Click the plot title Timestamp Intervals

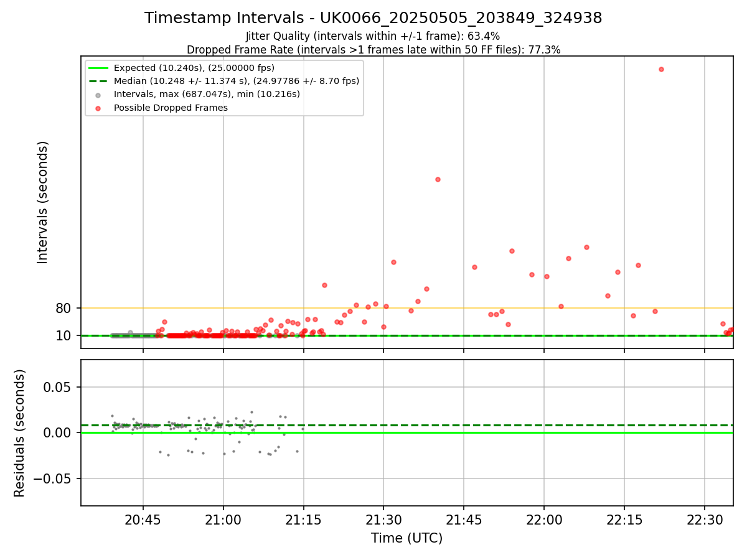point(374,18)
